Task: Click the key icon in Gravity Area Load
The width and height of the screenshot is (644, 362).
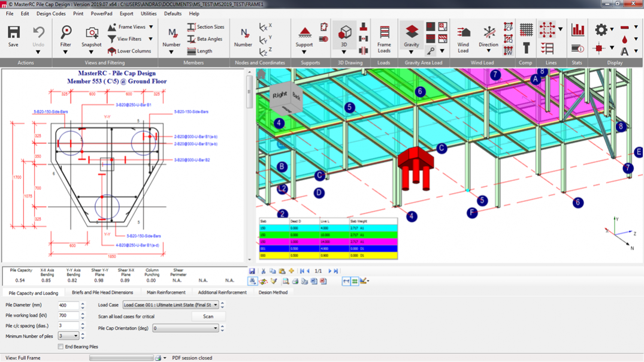Action: click(430, 52)
